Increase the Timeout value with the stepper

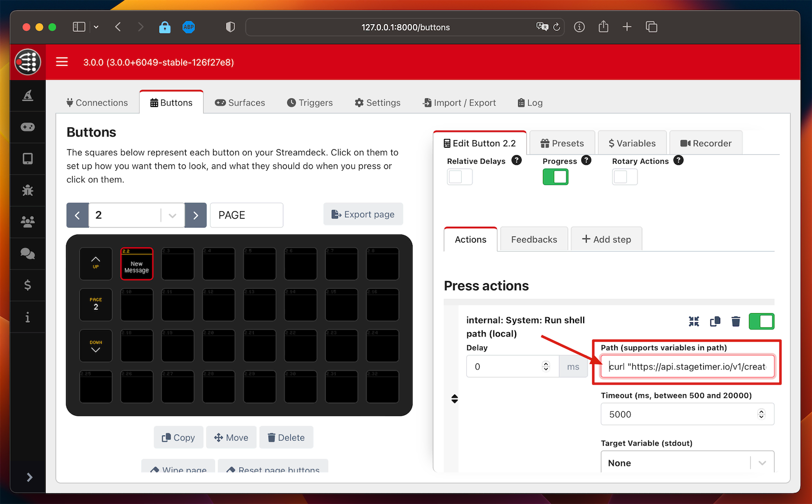click(761, 411)
